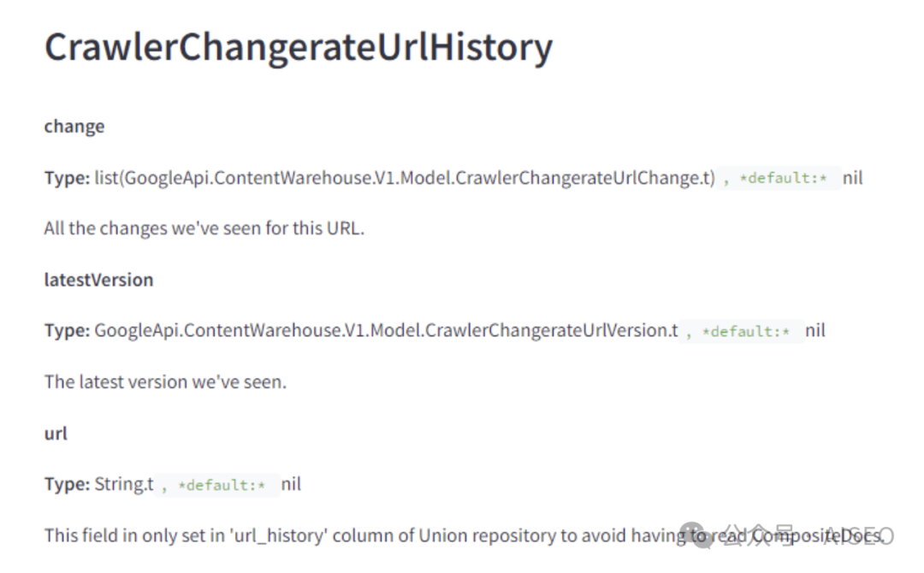Click the default code snippet for latestVersion
The width and height of the screenshot is (924, 573).
744,331
